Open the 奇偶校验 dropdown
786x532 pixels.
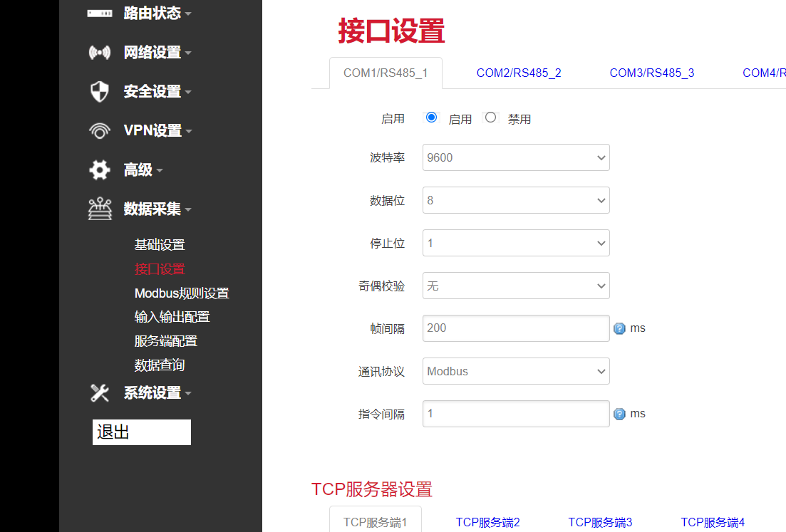click(515, 286)
